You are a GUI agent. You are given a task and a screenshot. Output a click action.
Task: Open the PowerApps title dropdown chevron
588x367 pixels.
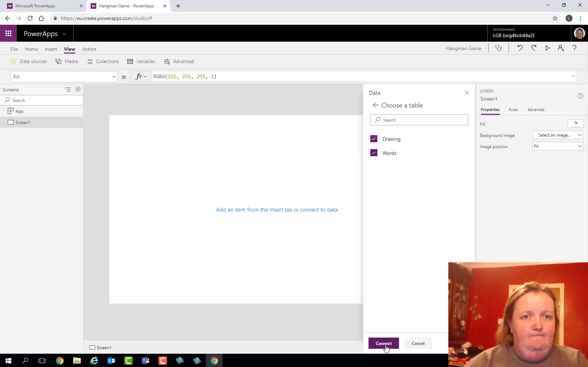click(x=64, y=34)
